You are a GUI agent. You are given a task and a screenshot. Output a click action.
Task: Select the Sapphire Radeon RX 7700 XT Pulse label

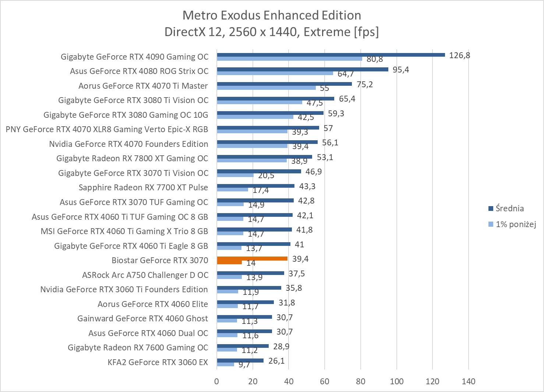(143, 187)
